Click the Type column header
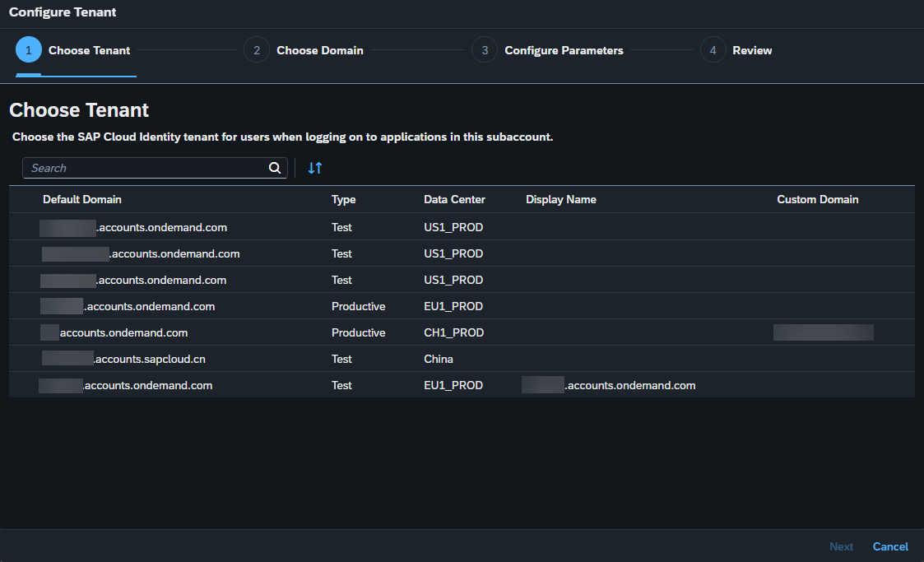 344,200
